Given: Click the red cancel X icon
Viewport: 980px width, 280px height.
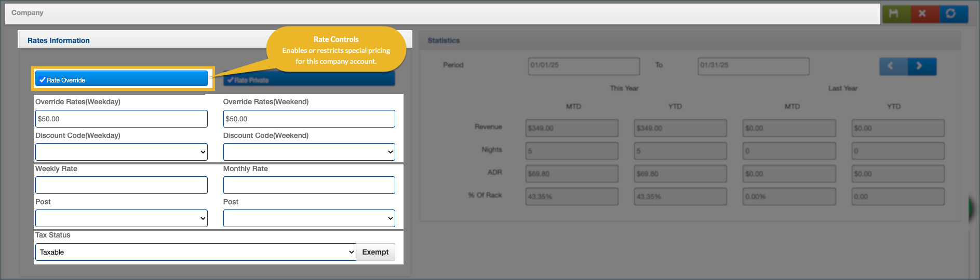Looking at the screenshot, I should pyautogui.click(x=922, y=13).
